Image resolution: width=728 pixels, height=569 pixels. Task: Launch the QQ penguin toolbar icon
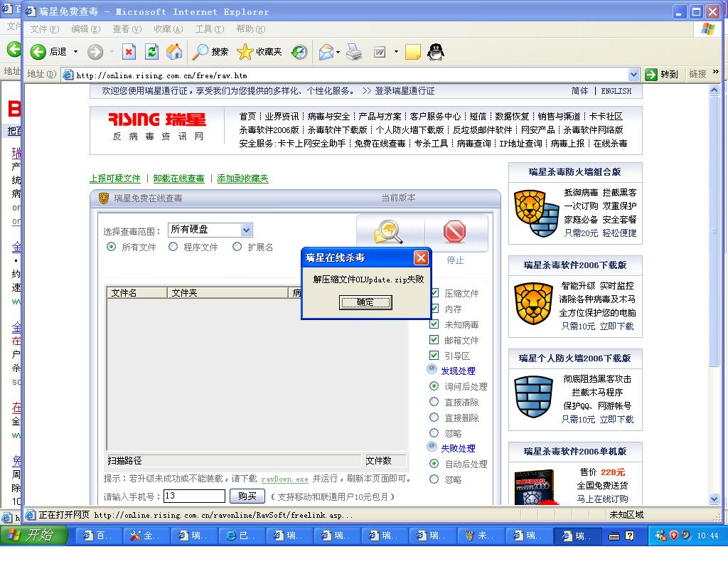436,52
